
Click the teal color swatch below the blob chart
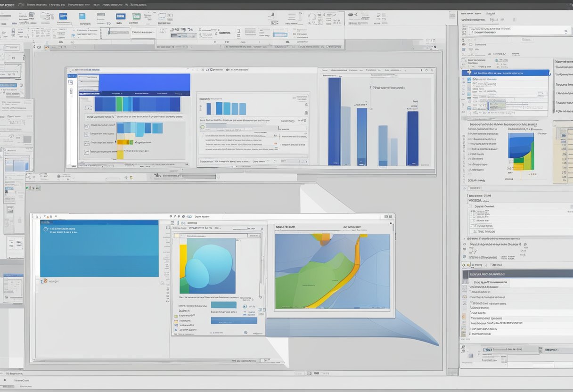(224, 305)
